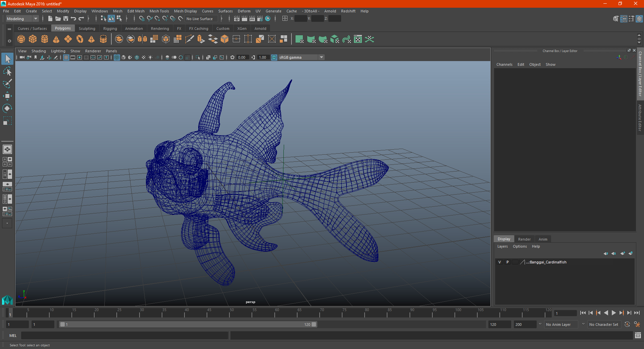Click the shelf tab settings gear
This screenshot has width=644, height=349.
pyautogui.click(x=9, y=41)
